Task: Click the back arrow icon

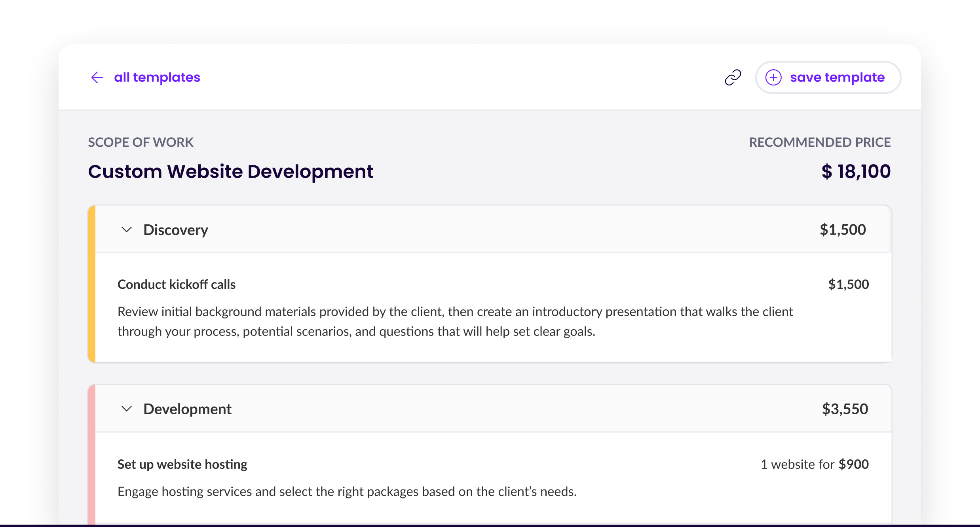Action: [x=97, y=78]
